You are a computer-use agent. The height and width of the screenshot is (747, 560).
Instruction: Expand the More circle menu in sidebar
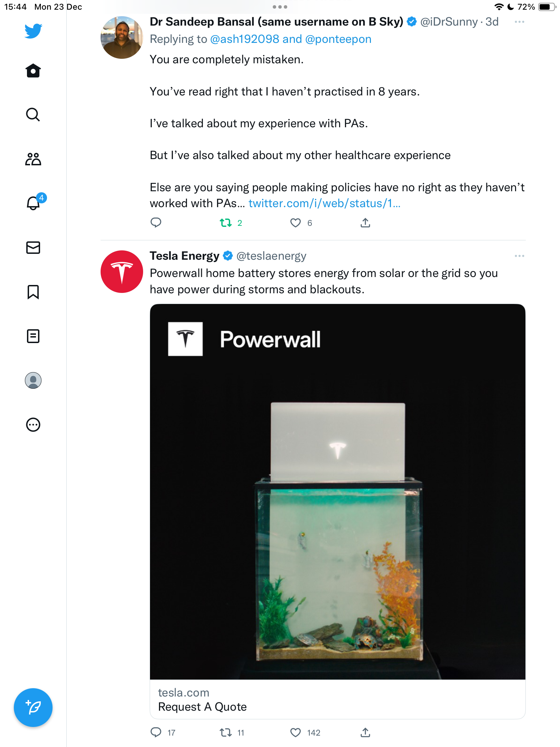click(x=33, y=425)
